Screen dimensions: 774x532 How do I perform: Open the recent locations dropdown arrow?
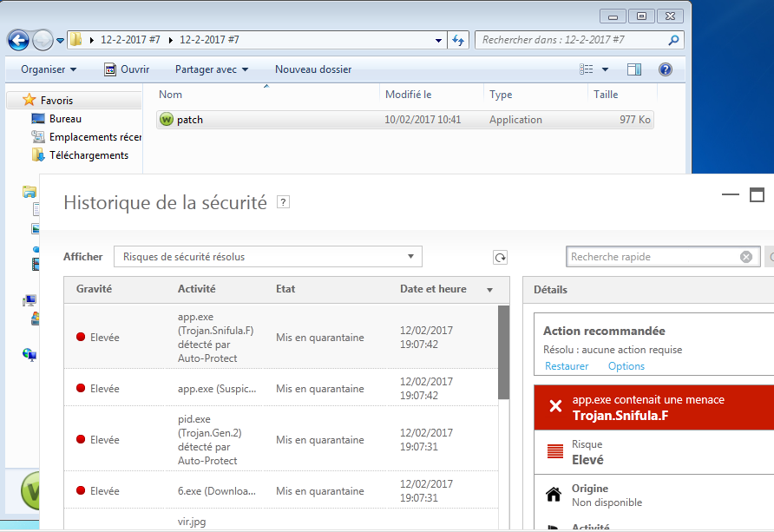click(60, 41)
